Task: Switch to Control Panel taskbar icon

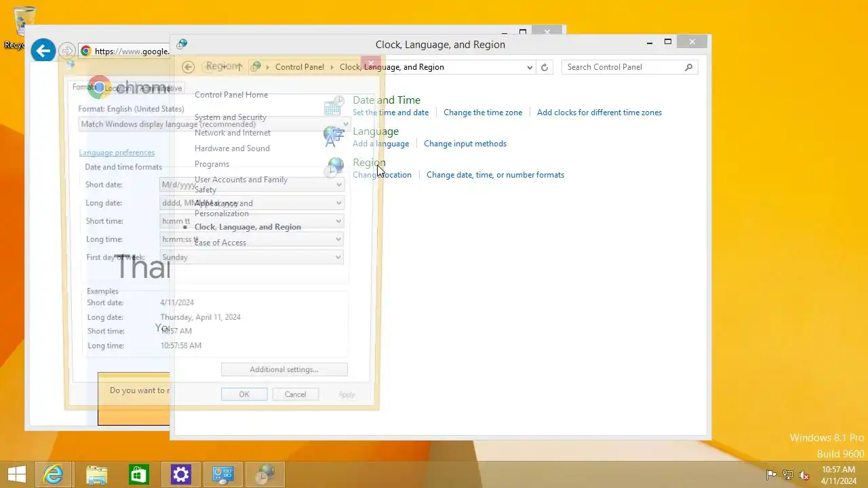Action: (222, 474)
